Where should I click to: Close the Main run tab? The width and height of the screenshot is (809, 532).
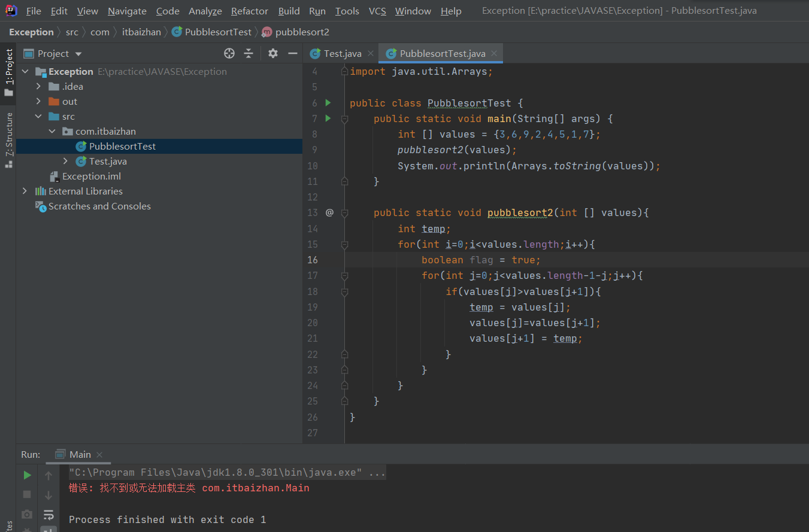99,455
